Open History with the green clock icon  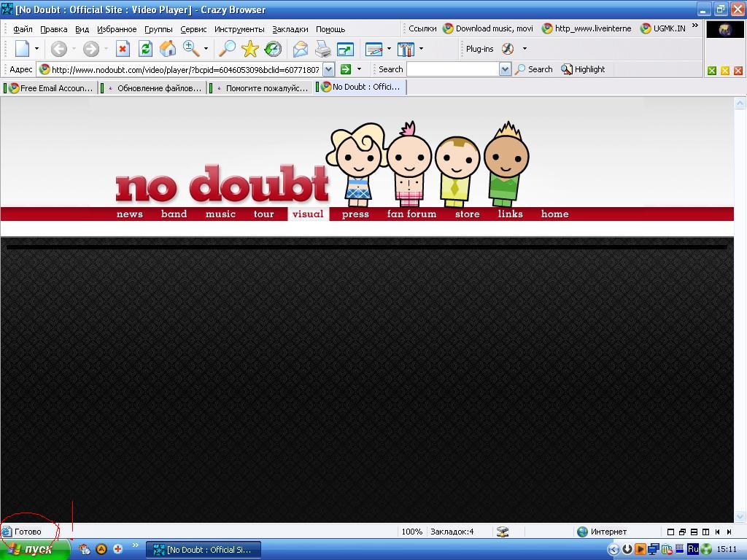click(273, 49)
